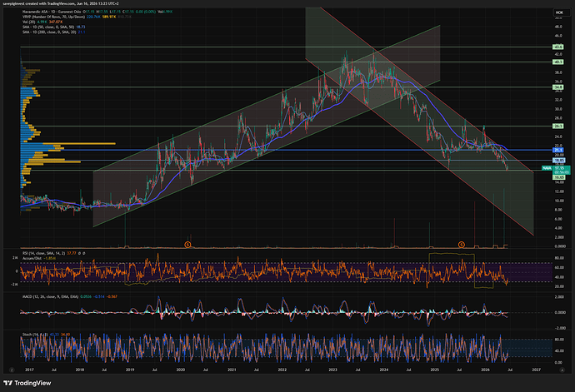Select the SMA 200 indicator legend
The image size is (575, 392).
[49, 32]
